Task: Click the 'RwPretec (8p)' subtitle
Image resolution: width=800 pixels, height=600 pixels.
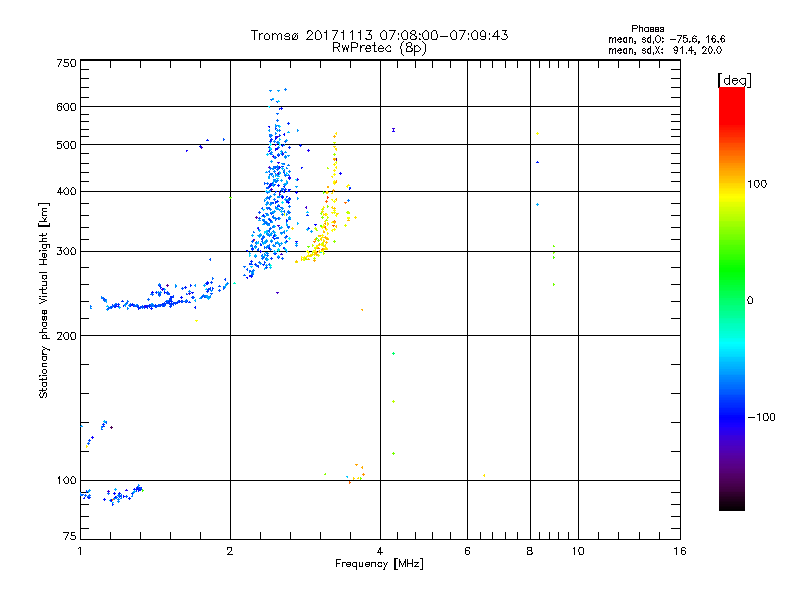Action: pyautogui.click(x=379, y=48)
